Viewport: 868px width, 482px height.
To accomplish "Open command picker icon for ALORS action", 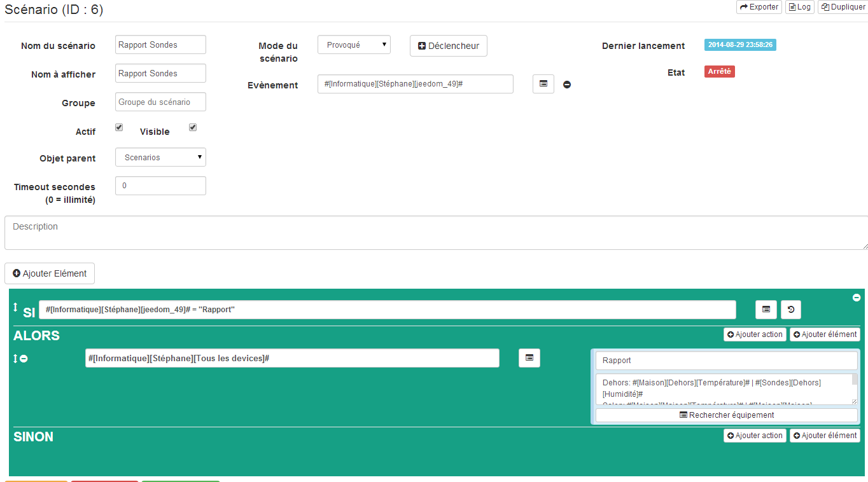I will [529, 358].
